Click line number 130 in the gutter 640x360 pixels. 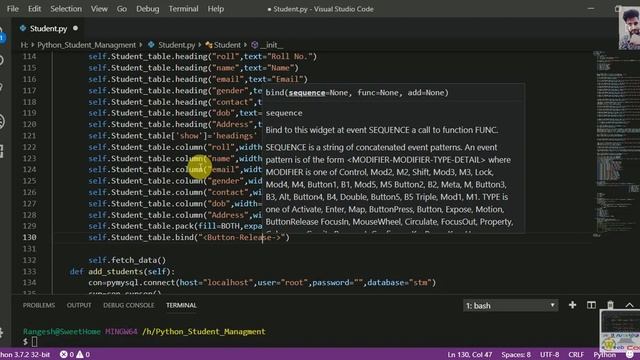click(x=29, y=237)
